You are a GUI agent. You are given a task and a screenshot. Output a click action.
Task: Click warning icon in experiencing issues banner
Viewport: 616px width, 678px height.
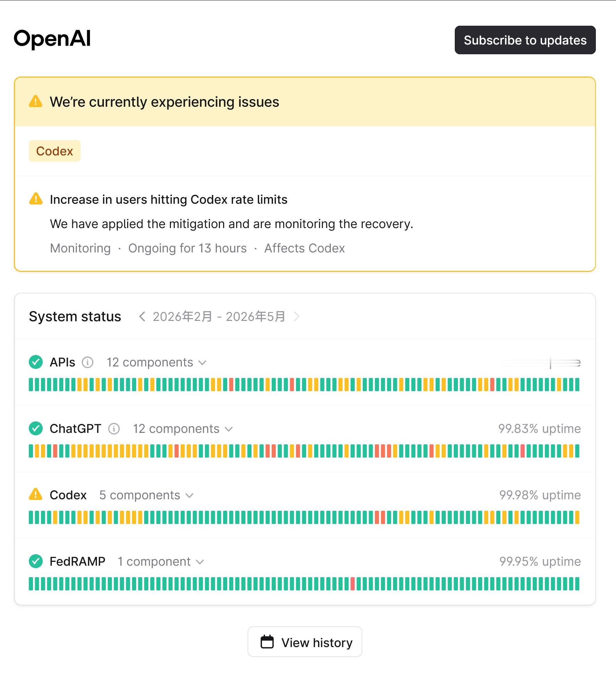36,102
